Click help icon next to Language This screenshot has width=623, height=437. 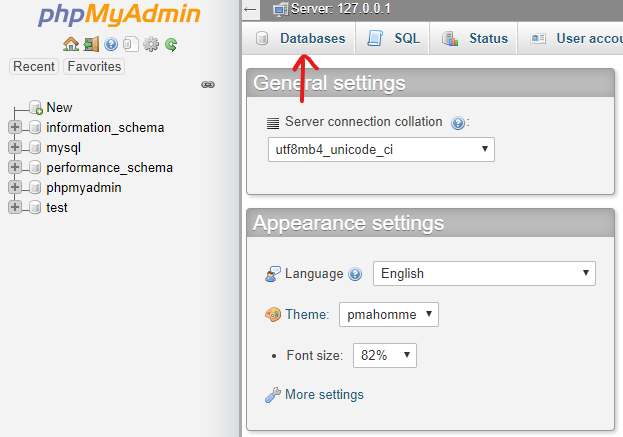(x=355, y=274)
